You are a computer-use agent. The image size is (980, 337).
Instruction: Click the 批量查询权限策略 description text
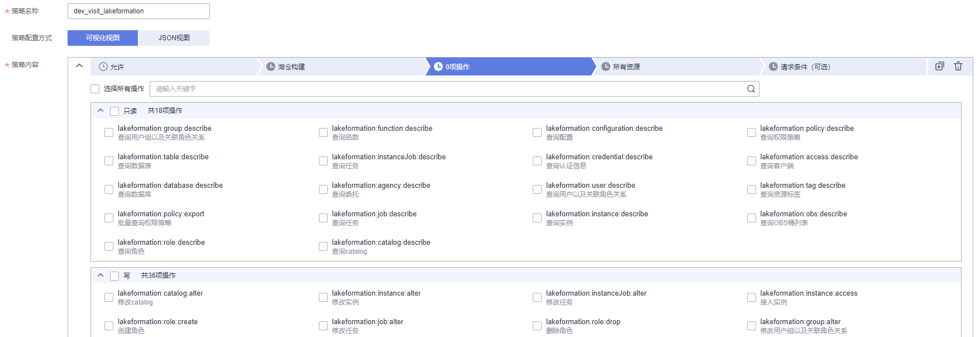tap(145, 223)
